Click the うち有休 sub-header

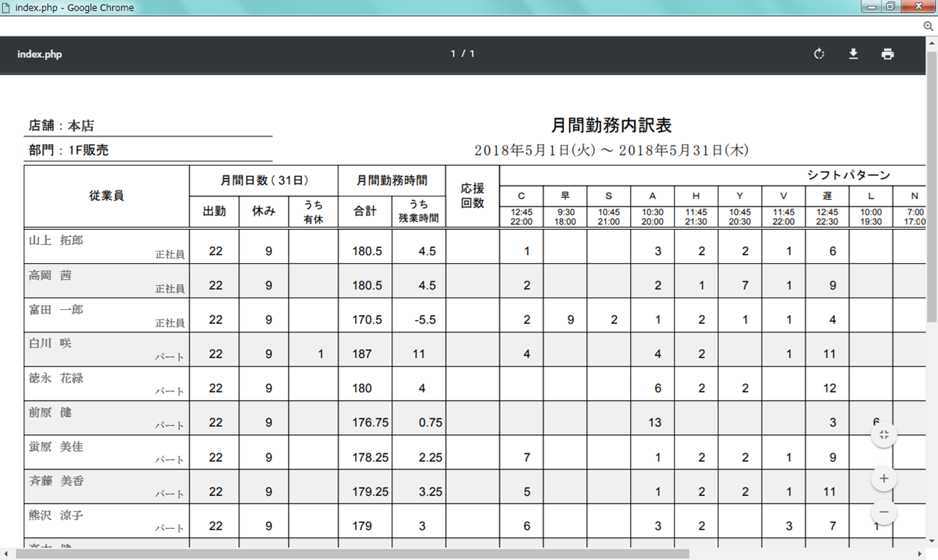click(314, 212)
